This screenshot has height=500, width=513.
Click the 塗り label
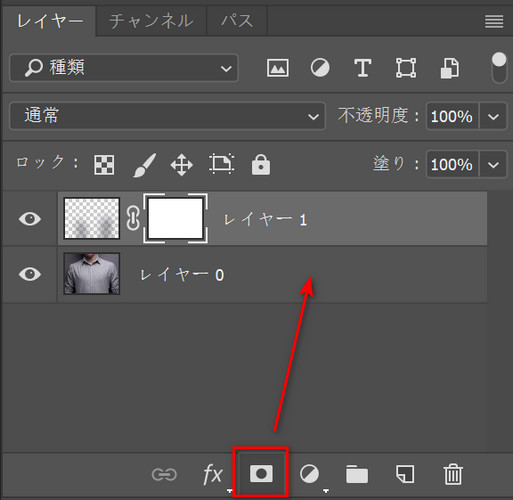395,164
